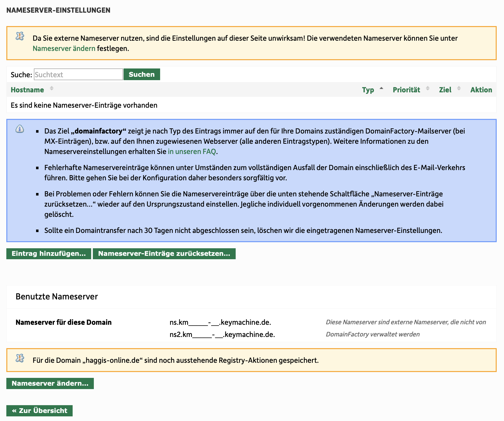
Task: Click Nameserver-Einträge zurücksetzen button
Action: click(x=164, y=254)
